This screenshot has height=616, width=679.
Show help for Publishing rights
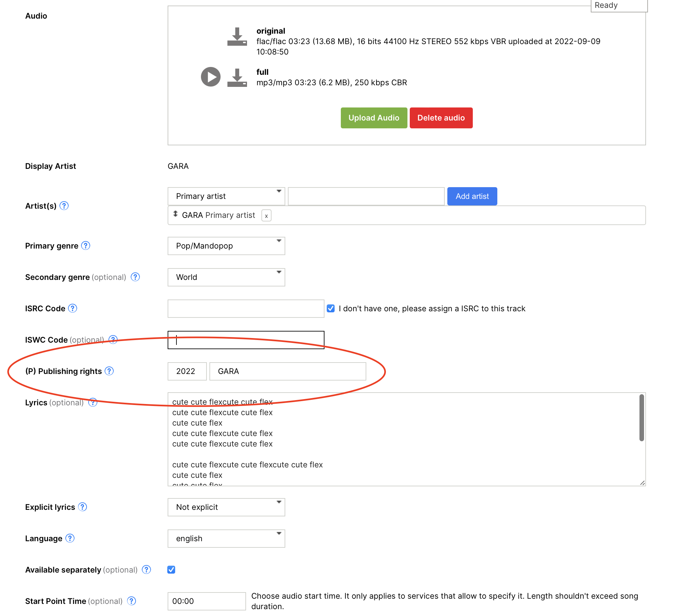coord(109,371)
